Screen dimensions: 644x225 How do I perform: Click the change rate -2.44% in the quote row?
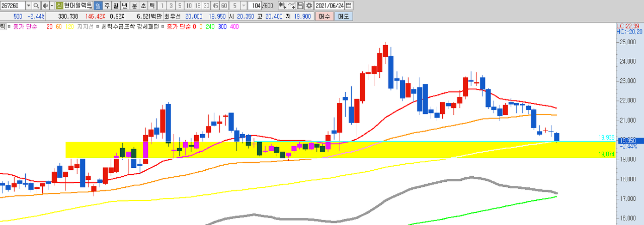point(36,17)
